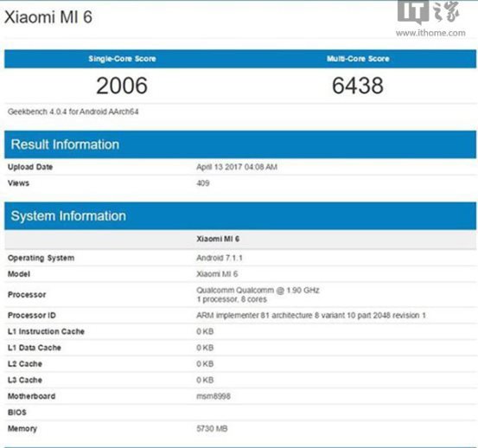478x448 pixels.
Task: Click the upload date April 13 2017 04:08 AM
Action: pos(237,167)
